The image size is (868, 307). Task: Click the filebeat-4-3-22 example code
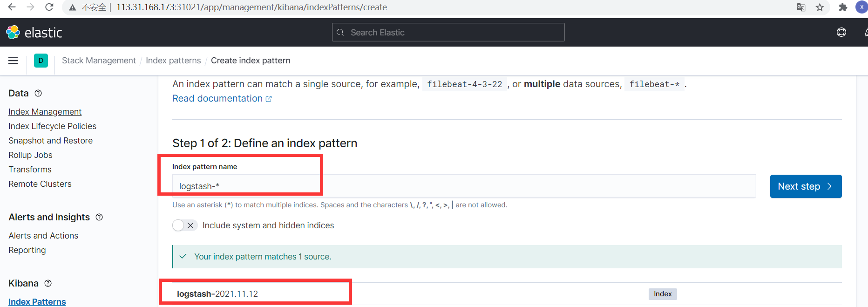[465, 84]
